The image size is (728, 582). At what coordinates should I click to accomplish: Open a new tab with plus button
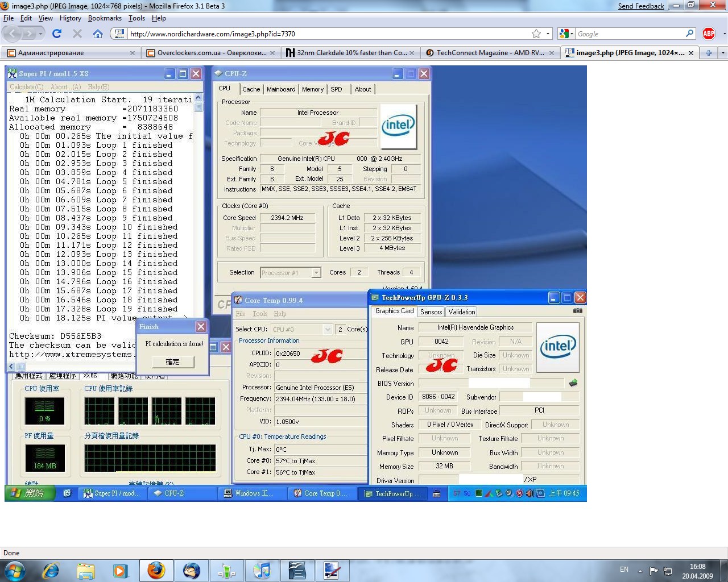[709, 53]
